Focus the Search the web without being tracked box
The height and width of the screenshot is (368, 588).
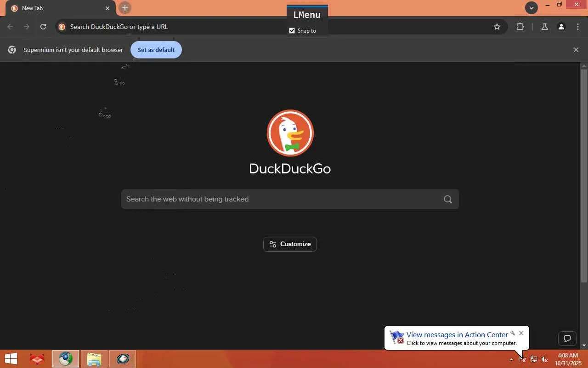click(x=290, y=199)
